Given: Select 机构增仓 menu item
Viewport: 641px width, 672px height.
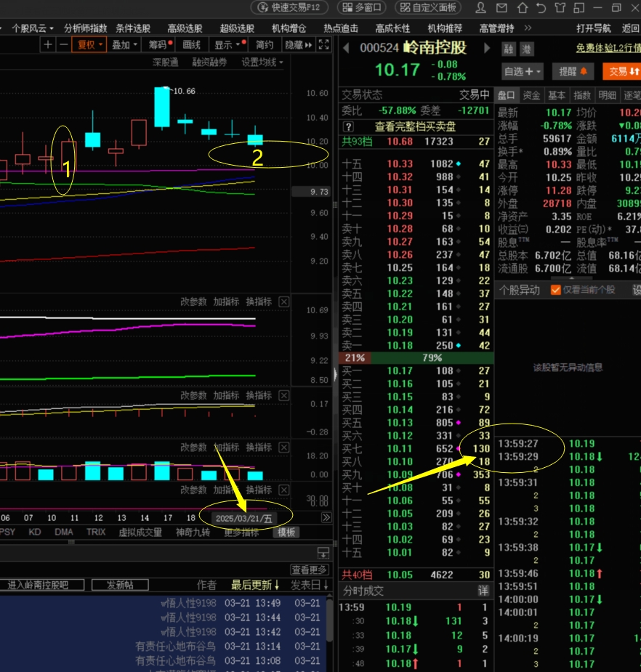Looking at the screenshot, I should 289,28.
